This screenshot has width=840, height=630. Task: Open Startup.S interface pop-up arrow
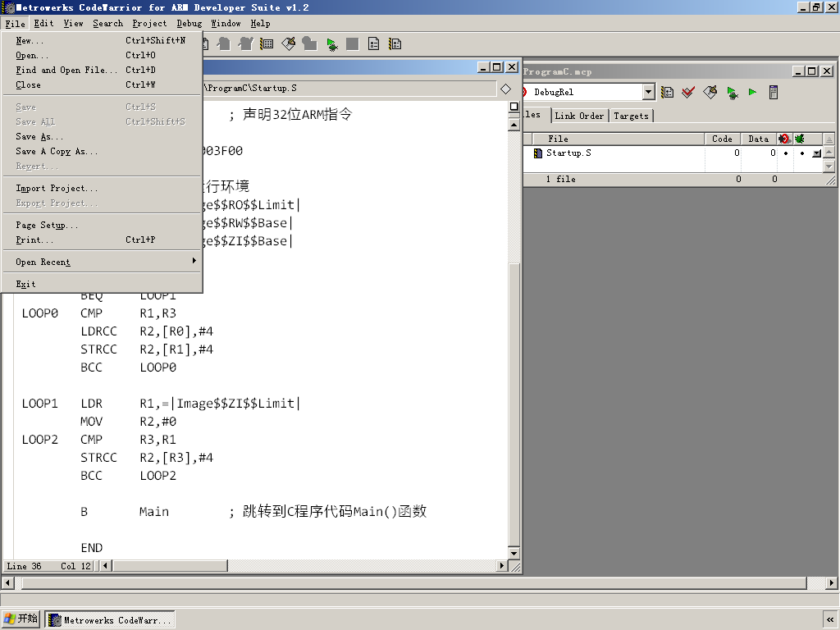point(816,153)
